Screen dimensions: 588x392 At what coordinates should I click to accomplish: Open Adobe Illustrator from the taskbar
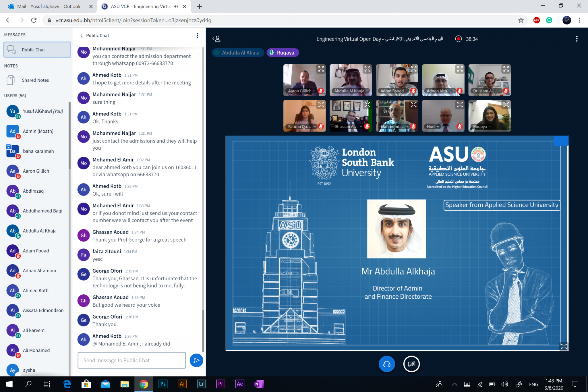click(182, 384)
